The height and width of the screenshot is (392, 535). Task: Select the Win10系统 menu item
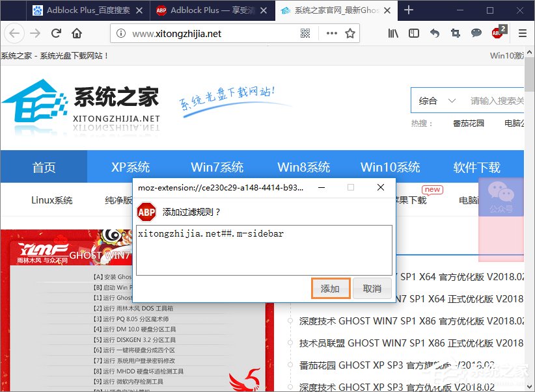point(390,166)
